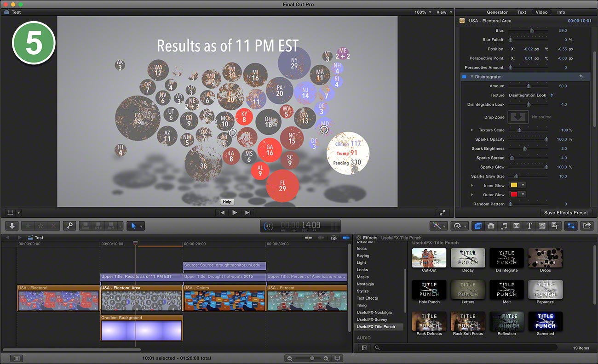Open the Enhancements magic wand menu
598x364 pixels.
[438, 226]
